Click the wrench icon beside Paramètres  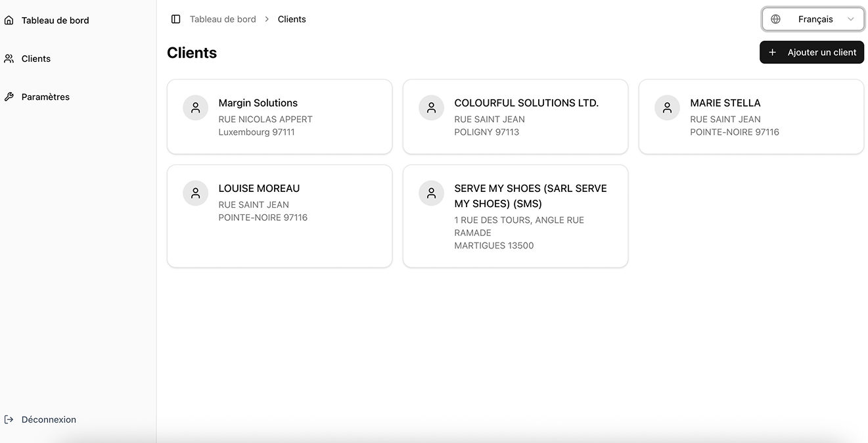click(x=9, y=97)
